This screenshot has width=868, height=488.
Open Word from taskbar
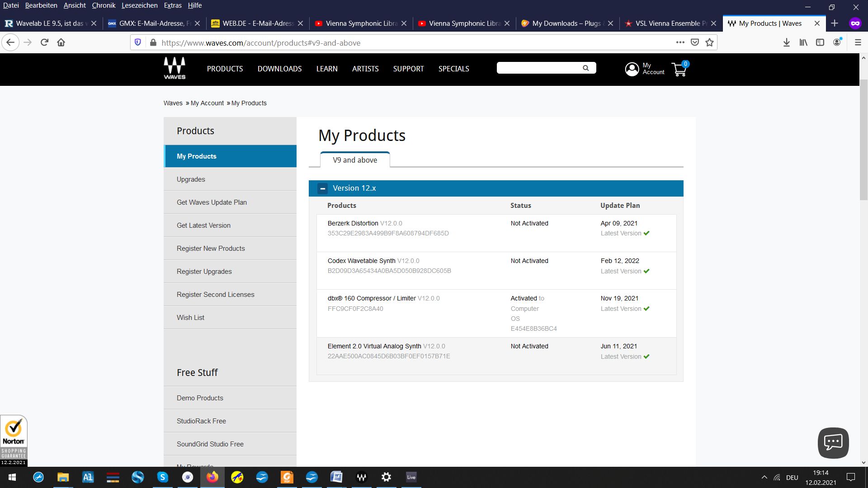point(336,477)
